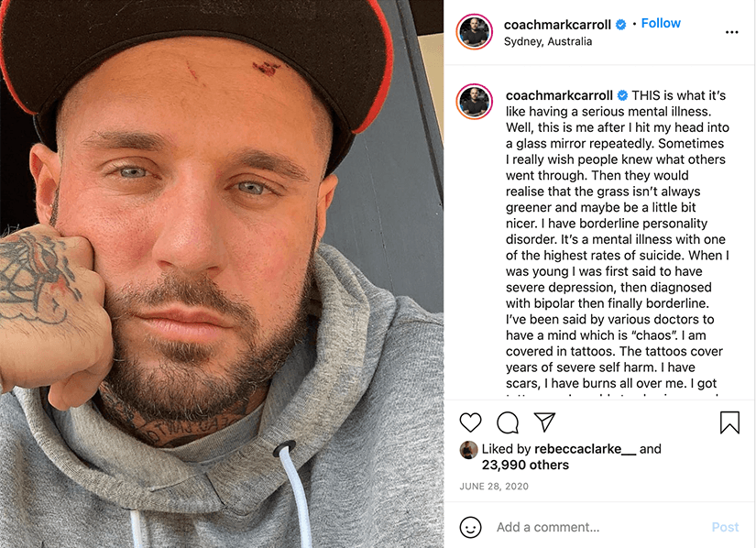756x548 pixels.
Task: Share post via paper plane icon
Action: [x=545, y=422]
